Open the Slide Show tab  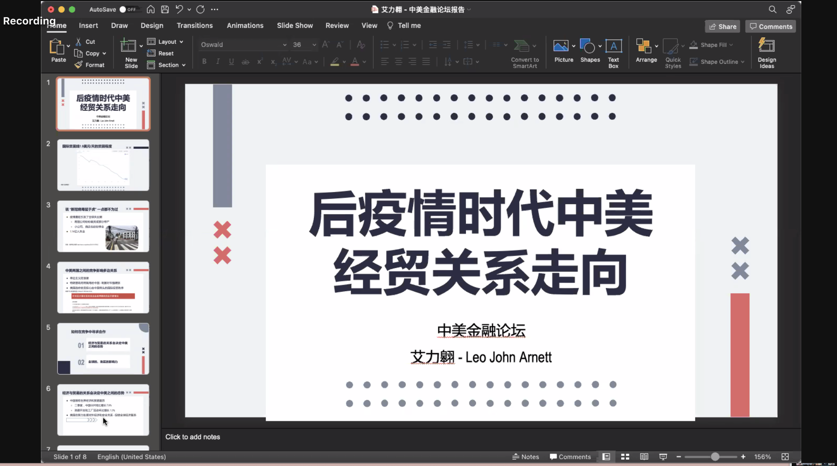coord(294,26)
